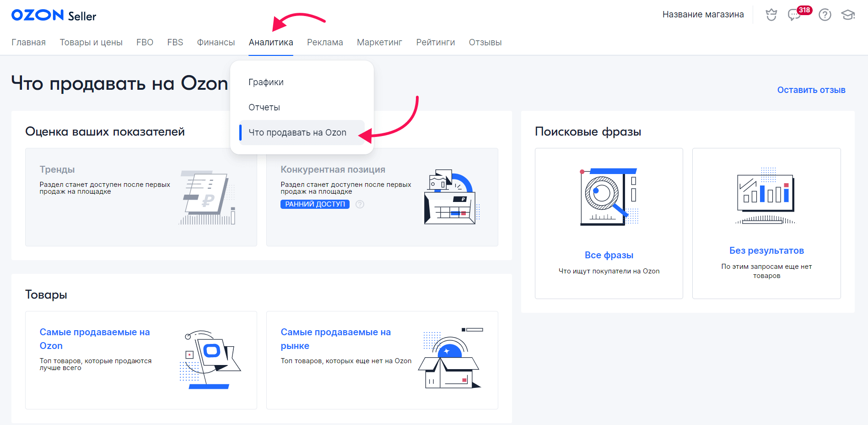Click the Товары section heading
Screen dimensions: 868x425
coord(46,295)
